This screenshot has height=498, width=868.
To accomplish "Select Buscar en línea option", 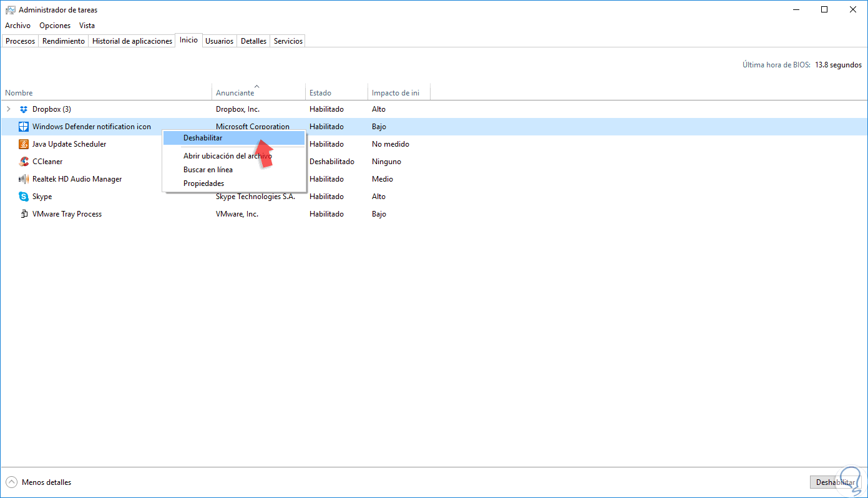I will pyautogui.click(x=208, y=169).
